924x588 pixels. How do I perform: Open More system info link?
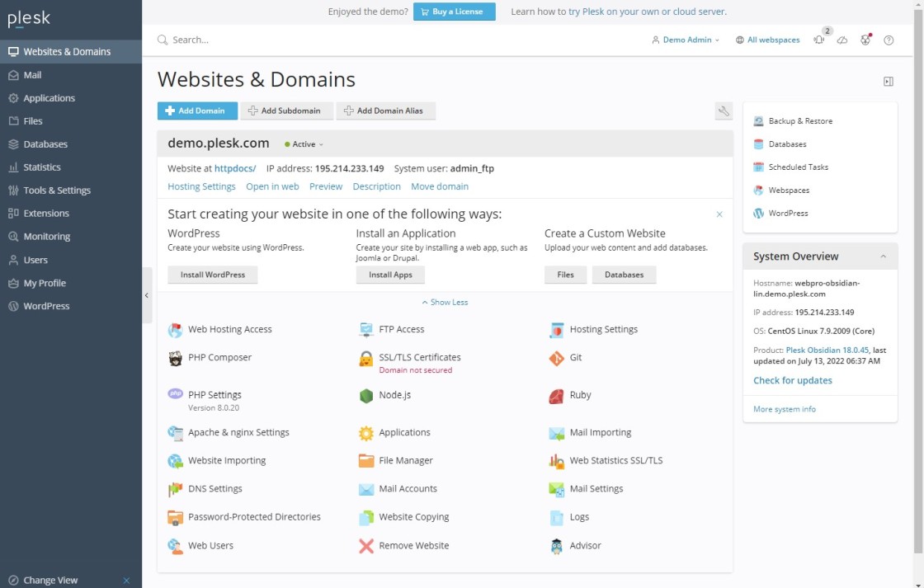[785, 409]
